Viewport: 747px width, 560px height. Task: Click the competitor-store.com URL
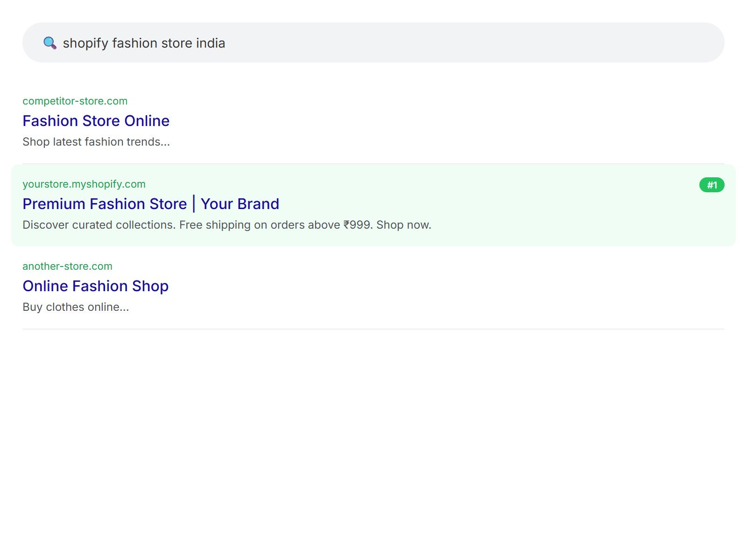pos(75,101)
